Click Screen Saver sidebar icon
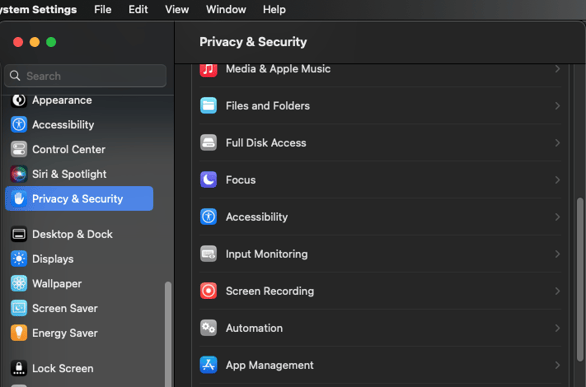 point(19,308)
